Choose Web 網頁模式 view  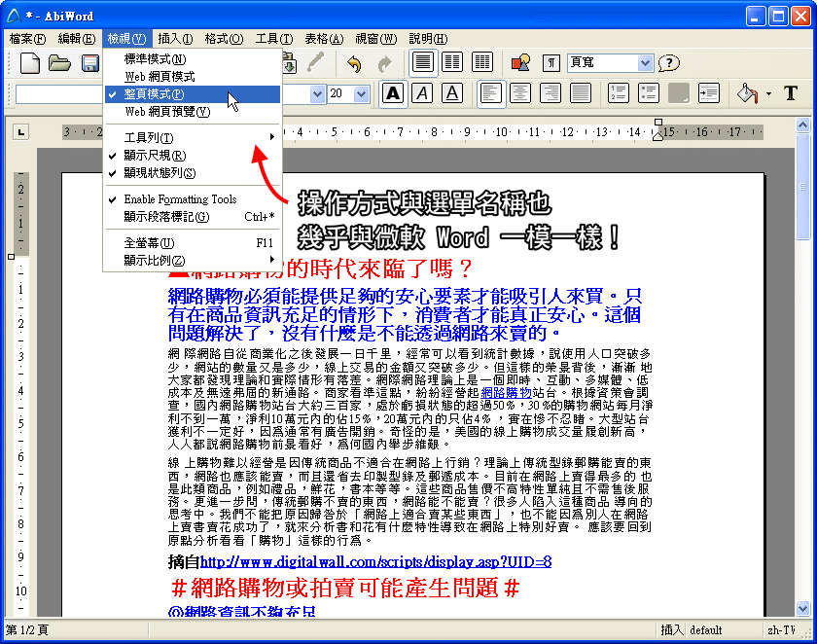point(193,77)
